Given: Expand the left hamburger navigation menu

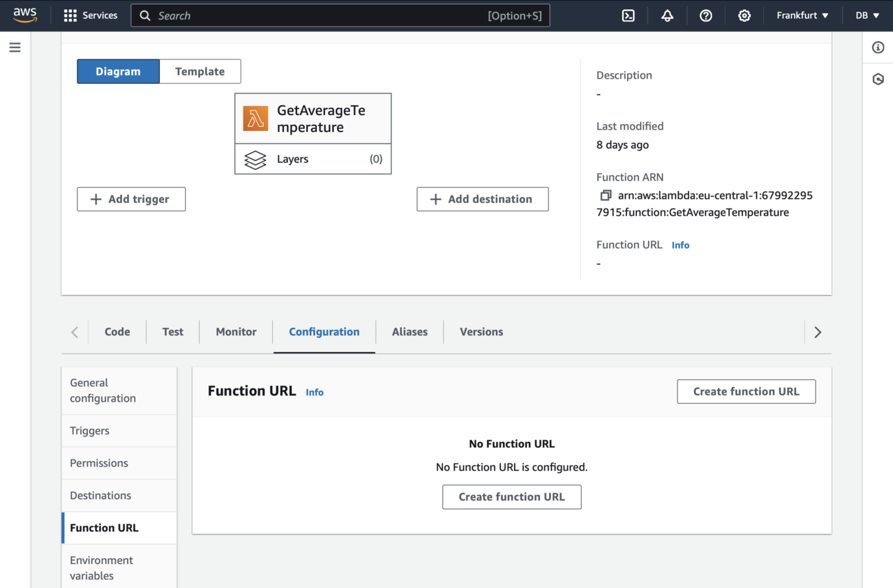Looking at the screenshot, I should pos(15,47).
